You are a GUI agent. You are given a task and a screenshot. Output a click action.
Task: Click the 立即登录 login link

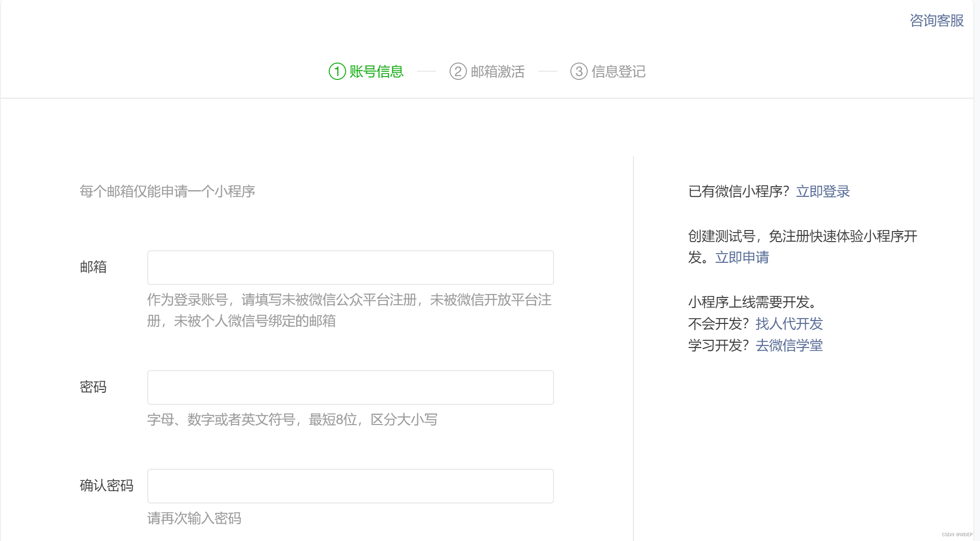(823, 192)
